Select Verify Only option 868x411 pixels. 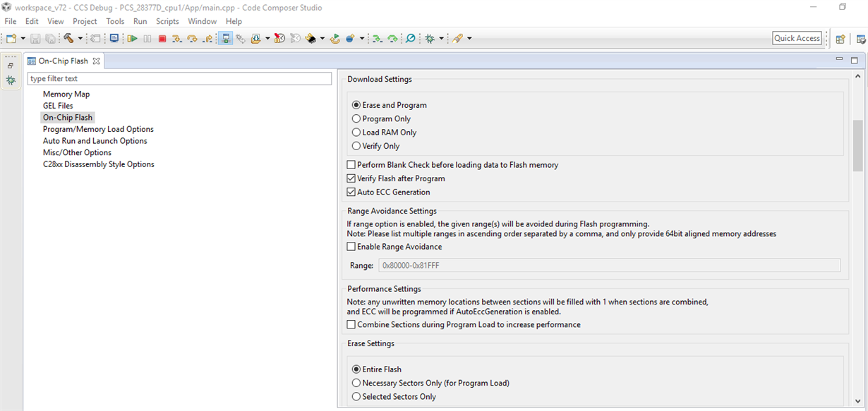click(x=356, y=146)
